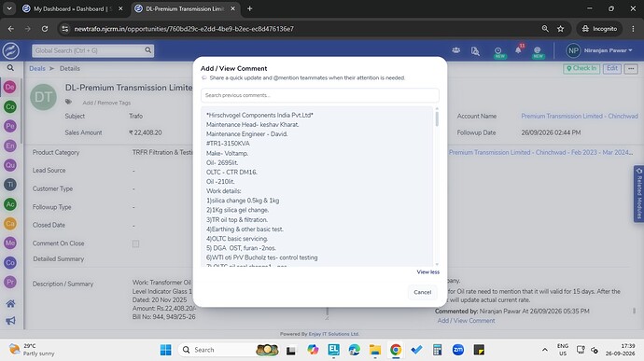Expand the Niranjan Pawar user dropdown
The width and height of the screenshot is (644, 361).
(x=608, y=50)
